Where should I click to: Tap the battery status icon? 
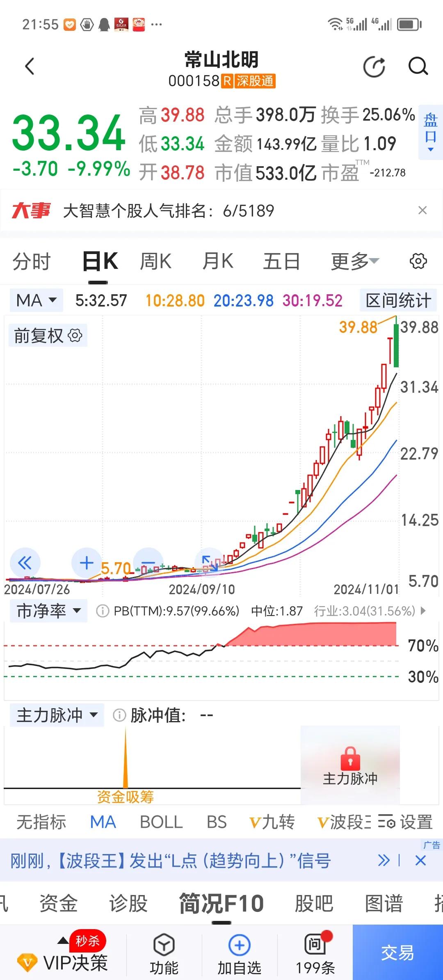(x=409, y=24)
